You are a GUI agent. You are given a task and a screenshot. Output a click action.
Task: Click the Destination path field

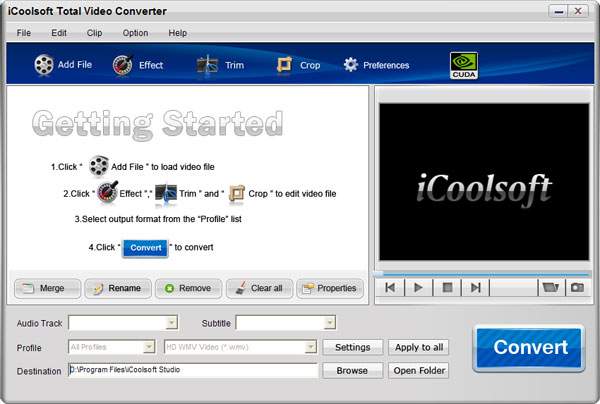193,370
